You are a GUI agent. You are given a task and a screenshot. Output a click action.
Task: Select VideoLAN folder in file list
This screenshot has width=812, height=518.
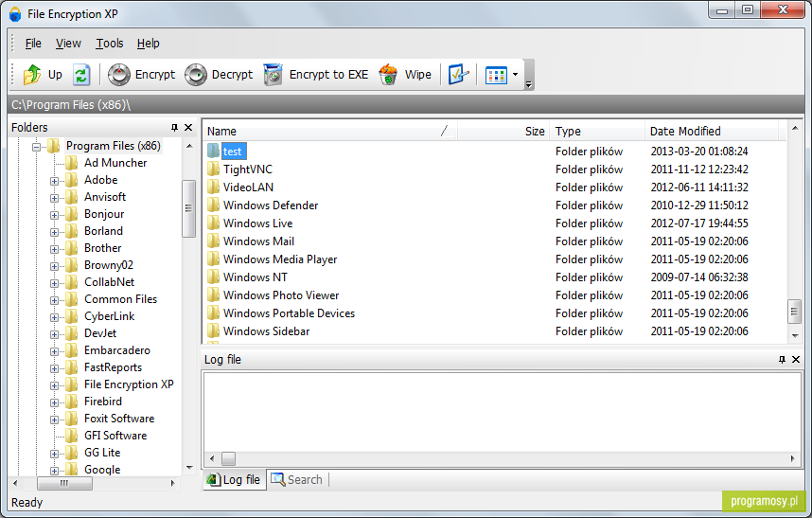pos(248,188)
